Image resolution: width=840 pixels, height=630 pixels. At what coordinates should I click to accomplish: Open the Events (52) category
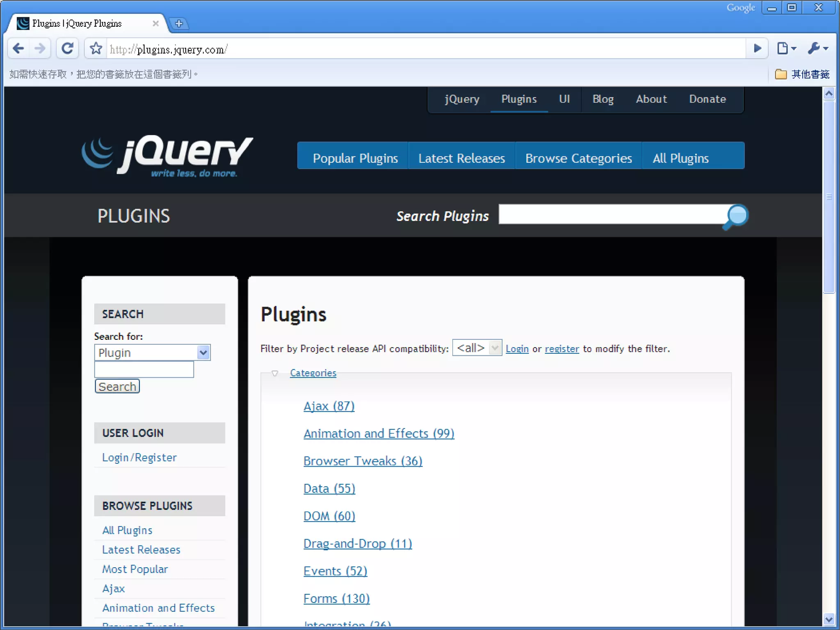(335, 571)
